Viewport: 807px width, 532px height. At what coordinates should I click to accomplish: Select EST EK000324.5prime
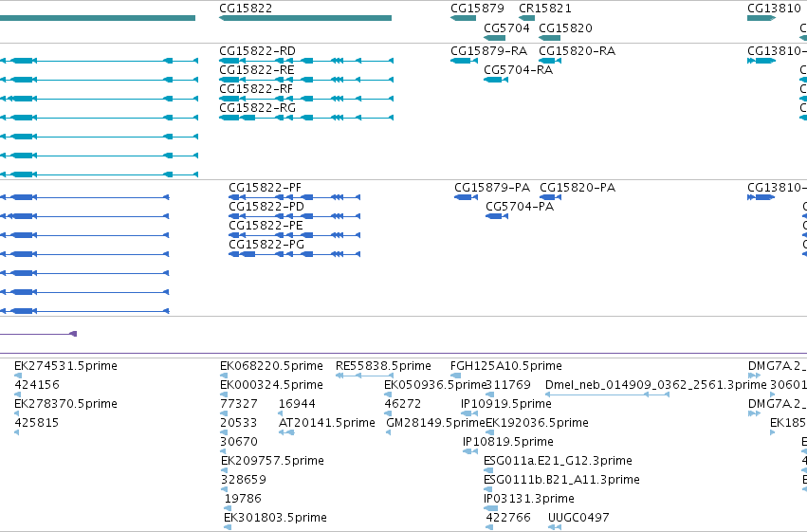[x=223, y=394]
